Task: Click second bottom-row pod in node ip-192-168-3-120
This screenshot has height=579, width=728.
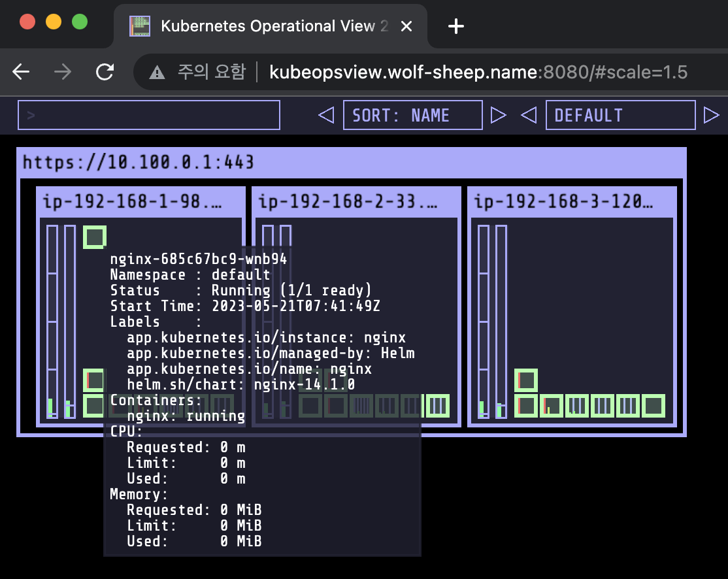Action: click(552, 406)
